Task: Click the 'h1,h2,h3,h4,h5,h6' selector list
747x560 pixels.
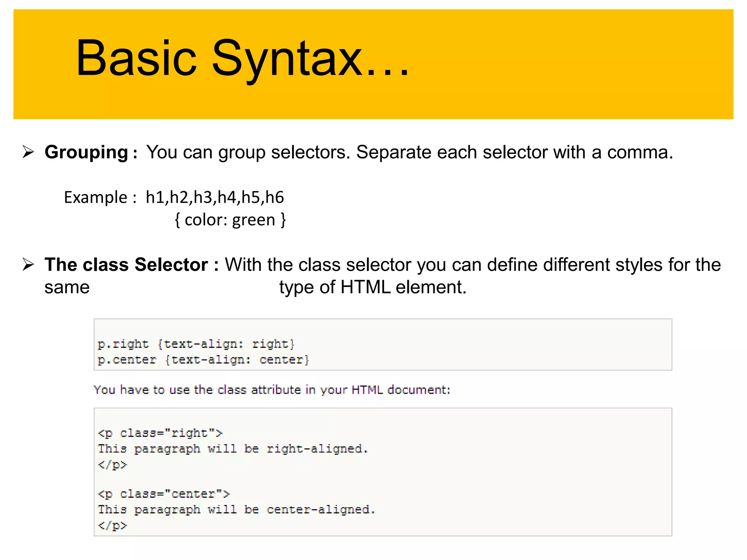Action: tap(215, 198)
